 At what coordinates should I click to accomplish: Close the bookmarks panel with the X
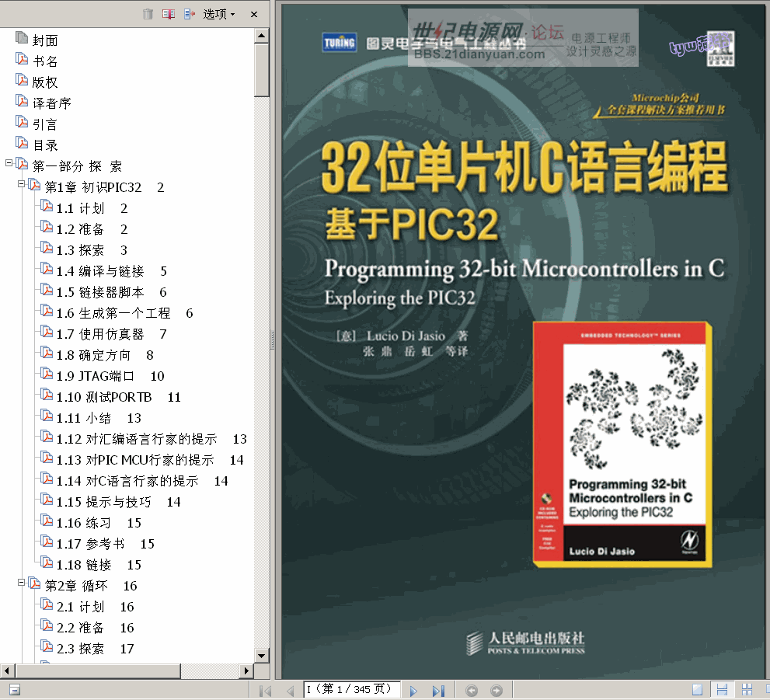tap(254, 14)
